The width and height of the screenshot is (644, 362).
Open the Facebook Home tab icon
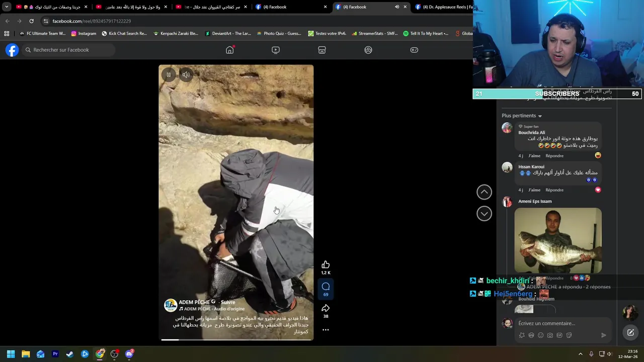(229, 50)
